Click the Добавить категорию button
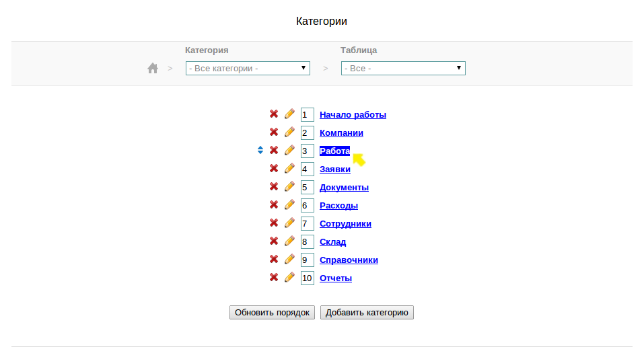 (x=367, y=313)
